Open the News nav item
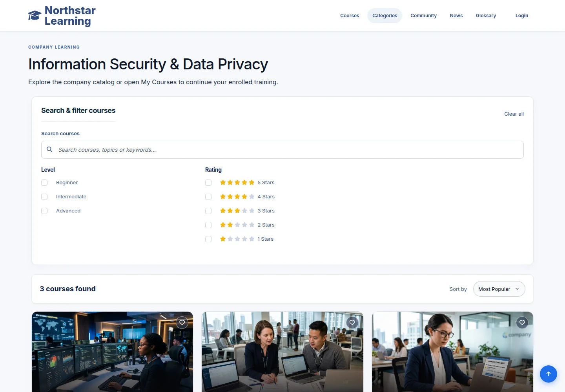The image size is (565, 392). click(456, 16)
